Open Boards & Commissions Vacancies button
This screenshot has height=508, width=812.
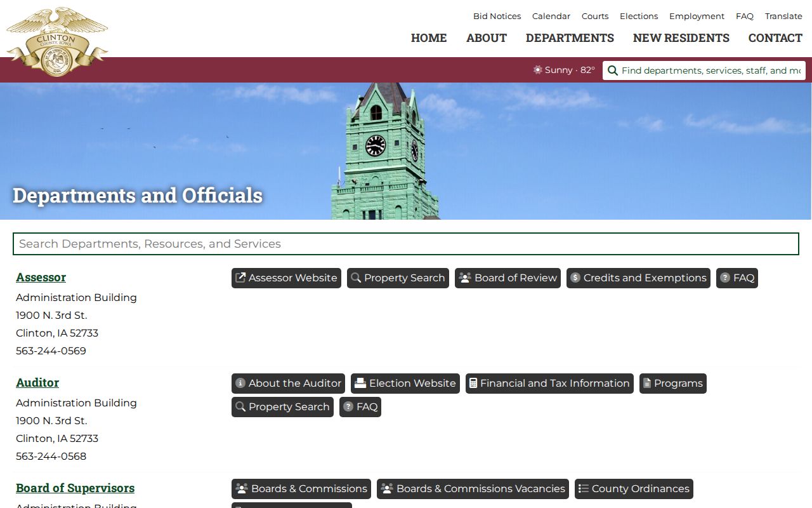coord(473,489)
